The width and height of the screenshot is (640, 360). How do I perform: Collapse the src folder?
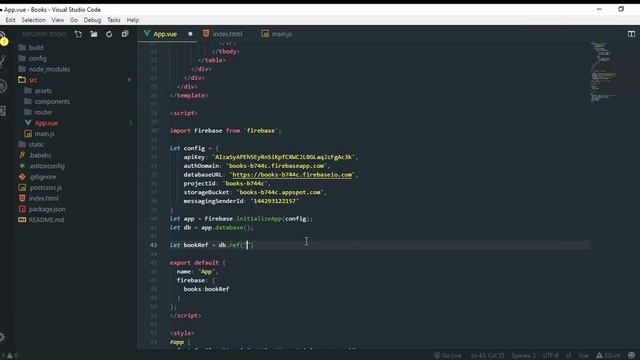(28, 80)
